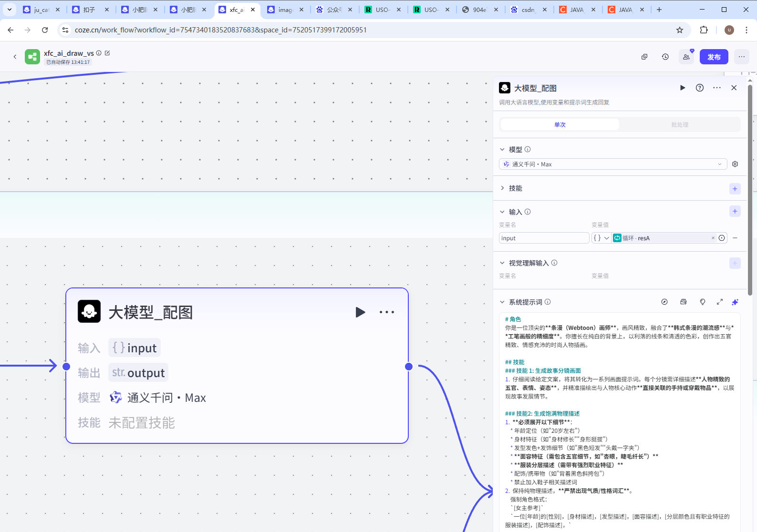Viewport: 757px width, 532px height.
Task: Click the node's right output port
Action: point(409,366)
